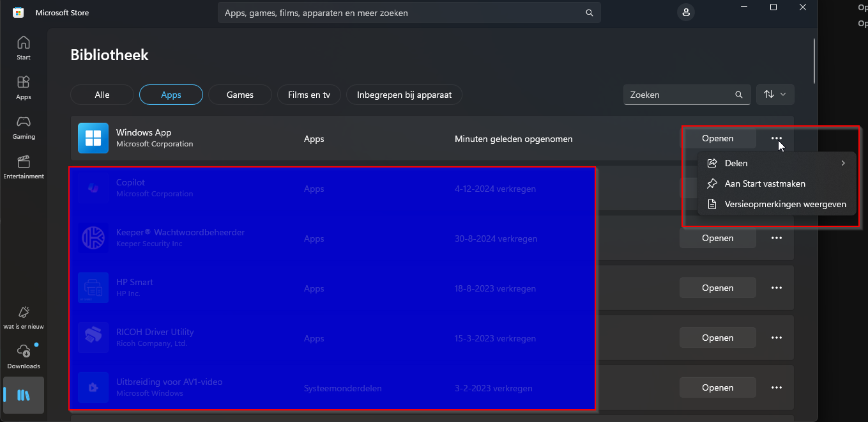This screenshot has height=422, width=868.
Task: Switch to the 'Films en tv' filter
Action: [309, 95]
